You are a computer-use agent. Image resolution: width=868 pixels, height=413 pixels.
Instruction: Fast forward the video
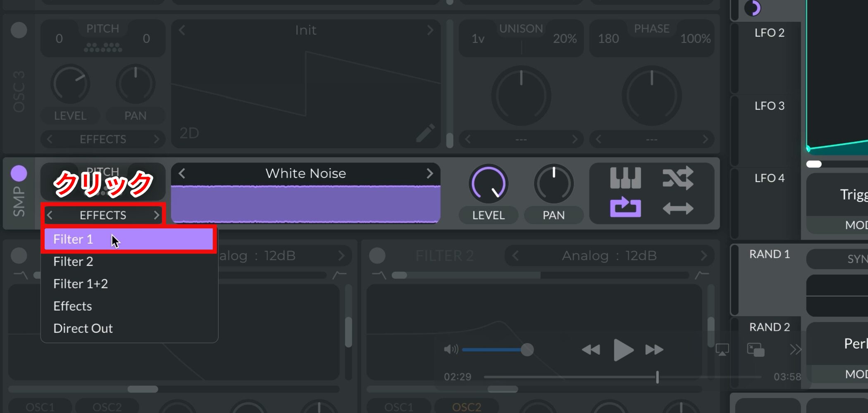(x=654, y=350)
